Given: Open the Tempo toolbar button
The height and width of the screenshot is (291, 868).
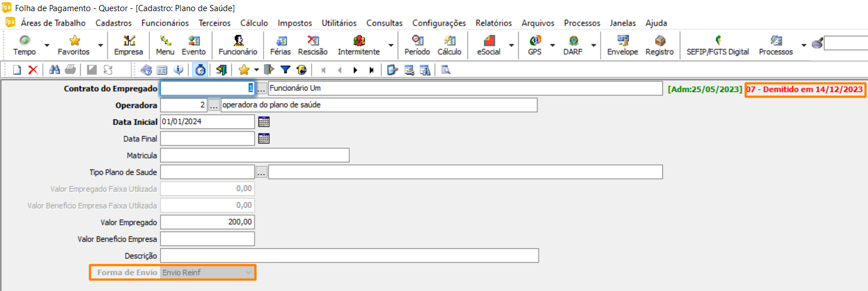Looking at the screenshot, I should 25,45.
